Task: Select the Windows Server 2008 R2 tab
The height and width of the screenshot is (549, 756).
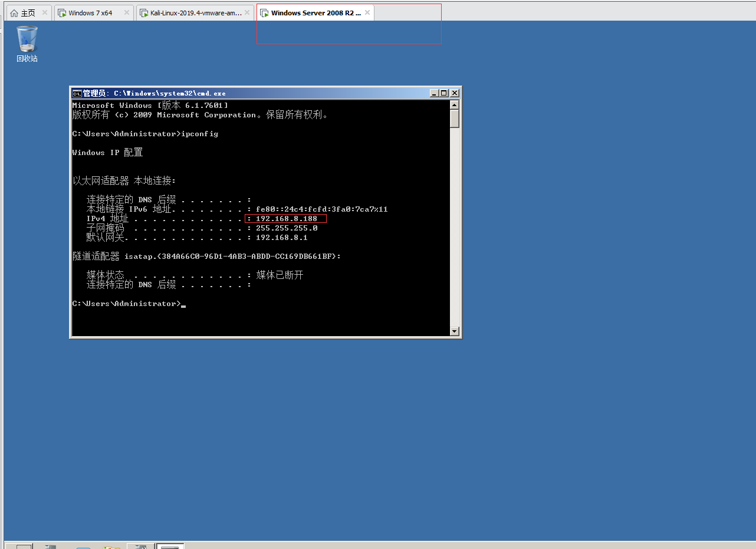Action: [315, 13]
